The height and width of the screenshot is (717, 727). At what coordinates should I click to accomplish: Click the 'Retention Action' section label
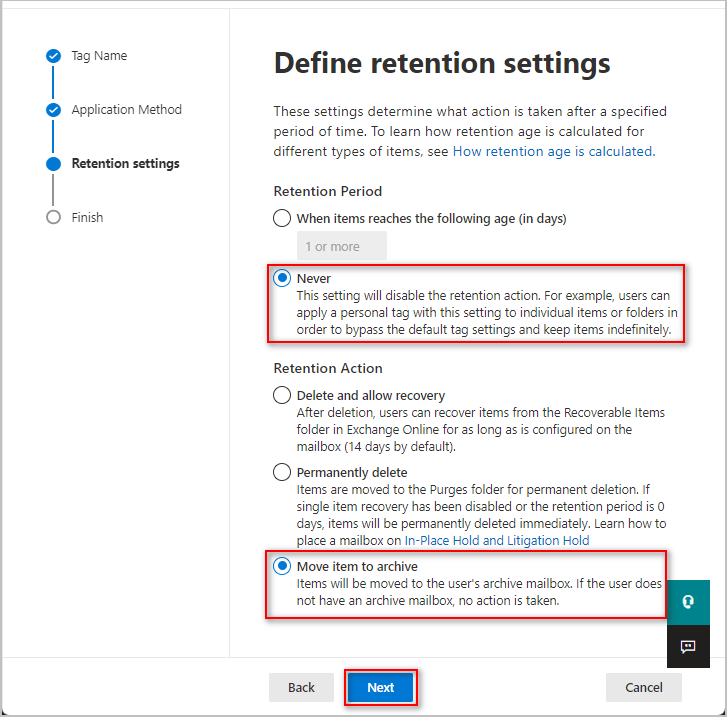(328, 368)
